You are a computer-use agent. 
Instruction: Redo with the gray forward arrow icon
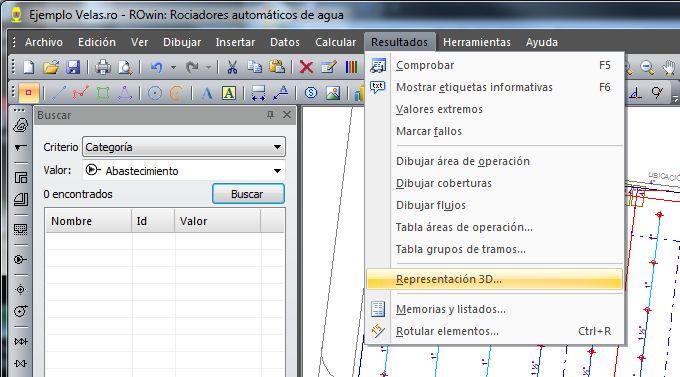coord(192,67)
